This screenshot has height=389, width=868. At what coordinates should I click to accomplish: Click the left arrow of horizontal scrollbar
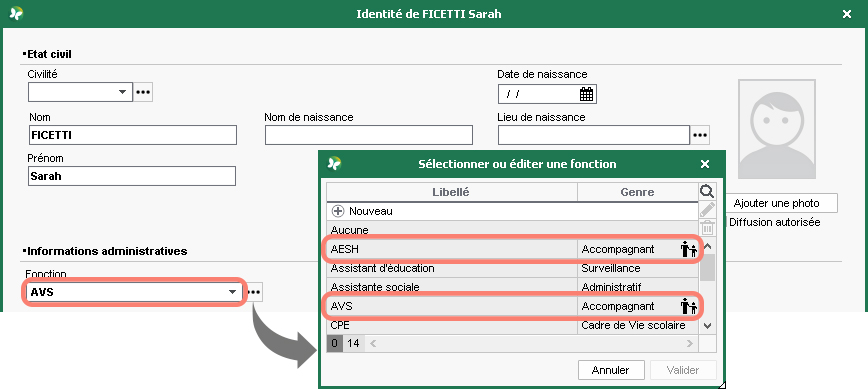pos(373,343)
